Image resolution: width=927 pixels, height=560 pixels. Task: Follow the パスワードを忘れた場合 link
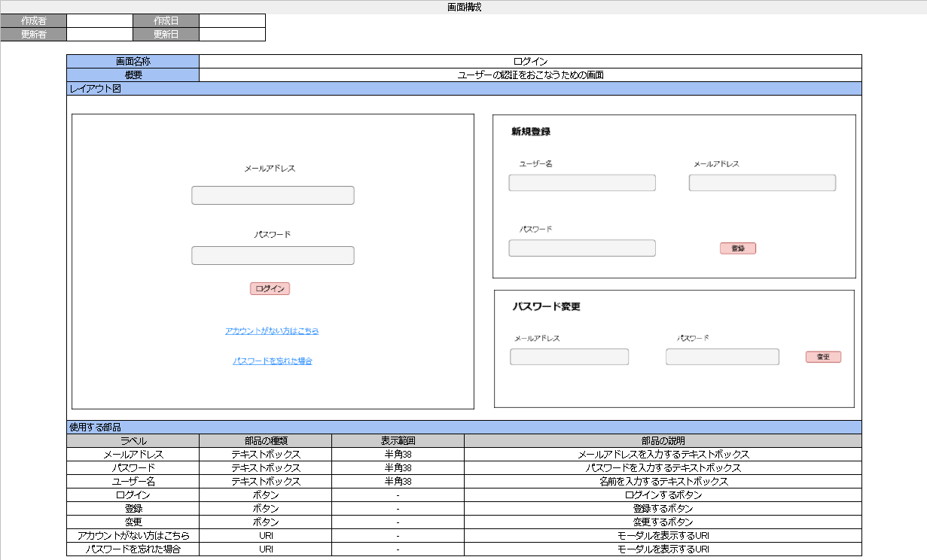[273, 361]
